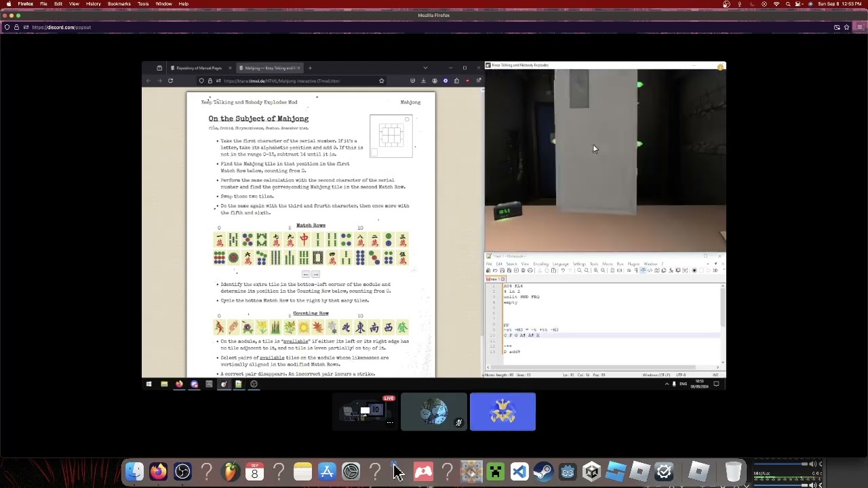This screenshot has width=868, height=488.
Task: Launch Firefox from the Dock
Action: point(158,471)
